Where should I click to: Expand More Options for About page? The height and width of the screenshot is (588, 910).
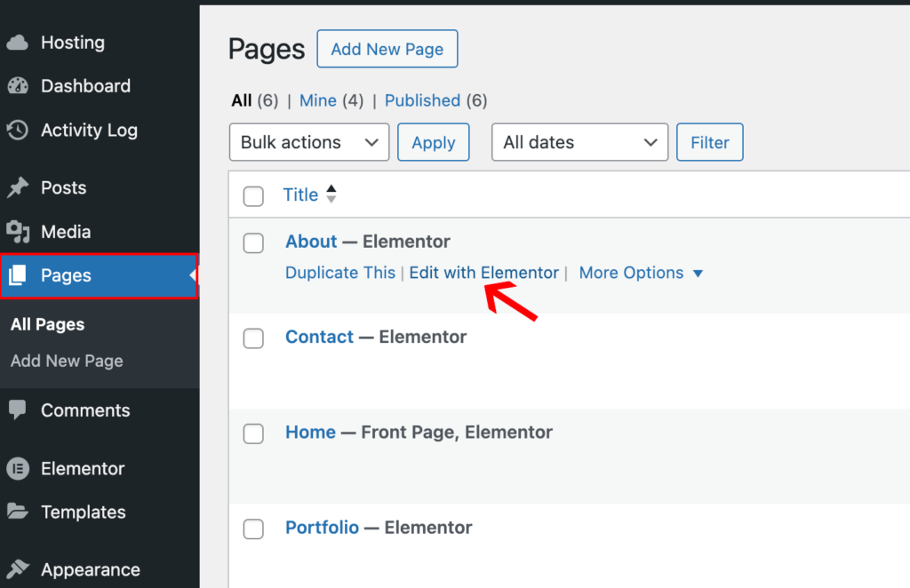[641, 273]
